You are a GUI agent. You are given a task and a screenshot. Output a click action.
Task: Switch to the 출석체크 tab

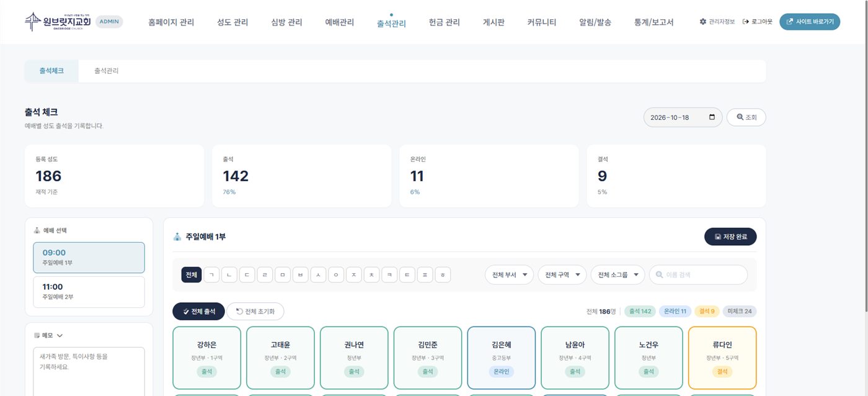(x=51, y=71)
